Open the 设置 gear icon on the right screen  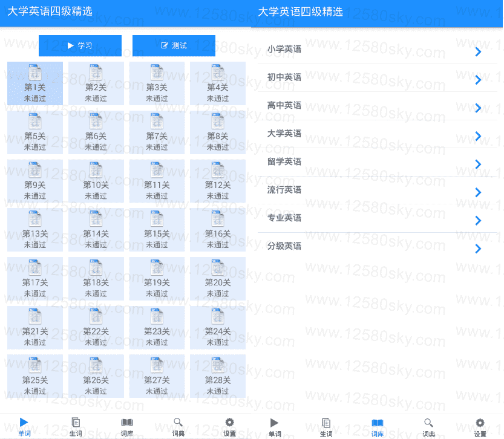(x=480, y=423)
